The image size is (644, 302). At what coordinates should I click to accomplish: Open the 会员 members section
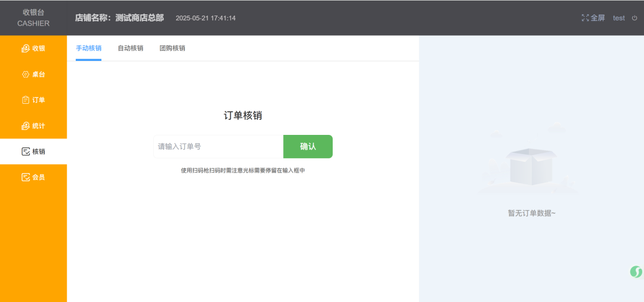click(x=33, y=177)
